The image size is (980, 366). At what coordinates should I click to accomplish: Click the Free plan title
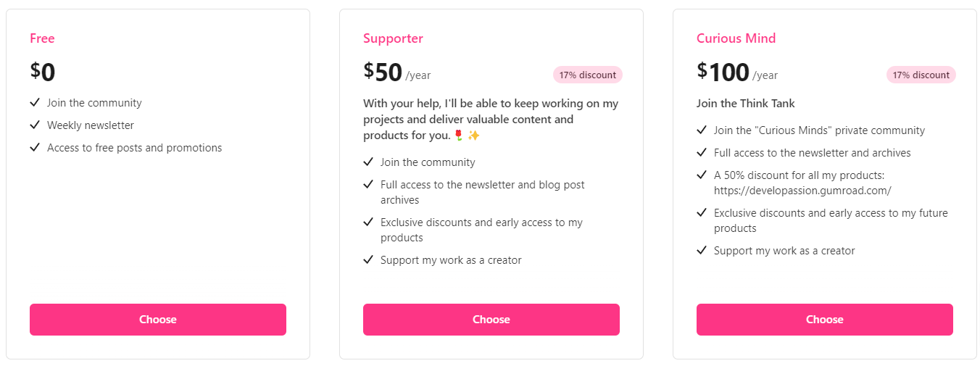tap(42, 38)
